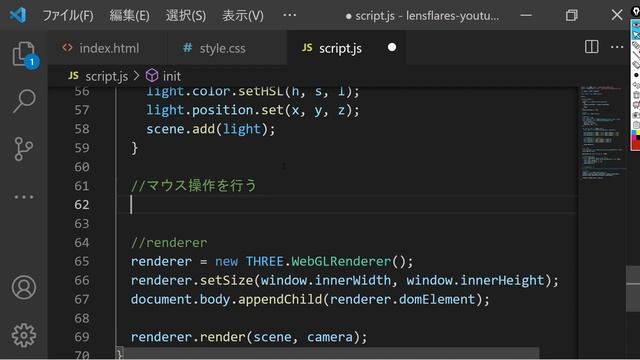Click the minimap code overview
Screen dimensions: 640x360
(x=602, y=133)
